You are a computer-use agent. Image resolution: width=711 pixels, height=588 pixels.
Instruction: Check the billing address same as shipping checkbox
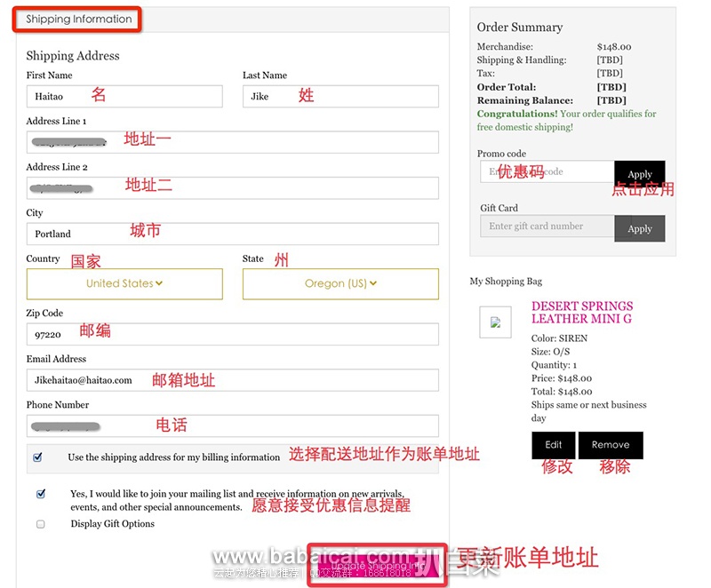[37, 457]
